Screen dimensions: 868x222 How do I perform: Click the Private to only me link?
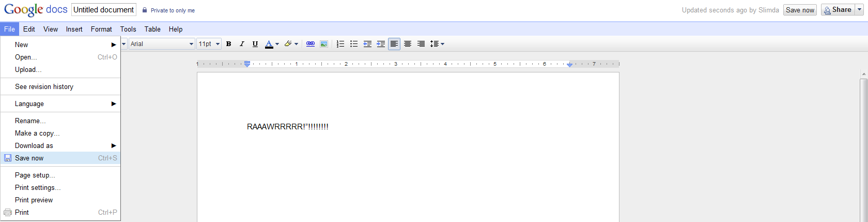173,10
